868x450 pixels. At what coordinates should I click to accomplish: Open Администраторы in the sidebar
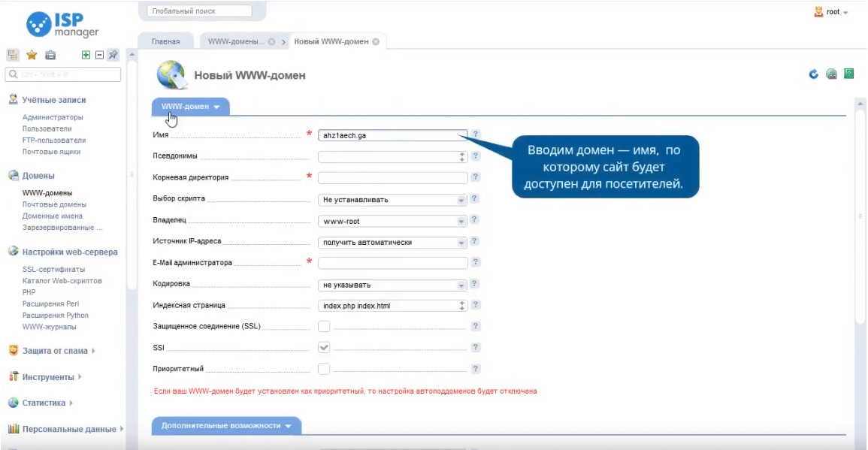53,117
